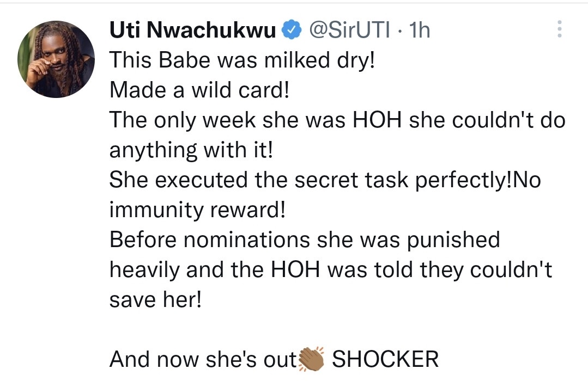This screenshot has height=381, width=588.
Task: Click the line beginning "heavily and the HOH"
Action: click(x=330, y=270)
